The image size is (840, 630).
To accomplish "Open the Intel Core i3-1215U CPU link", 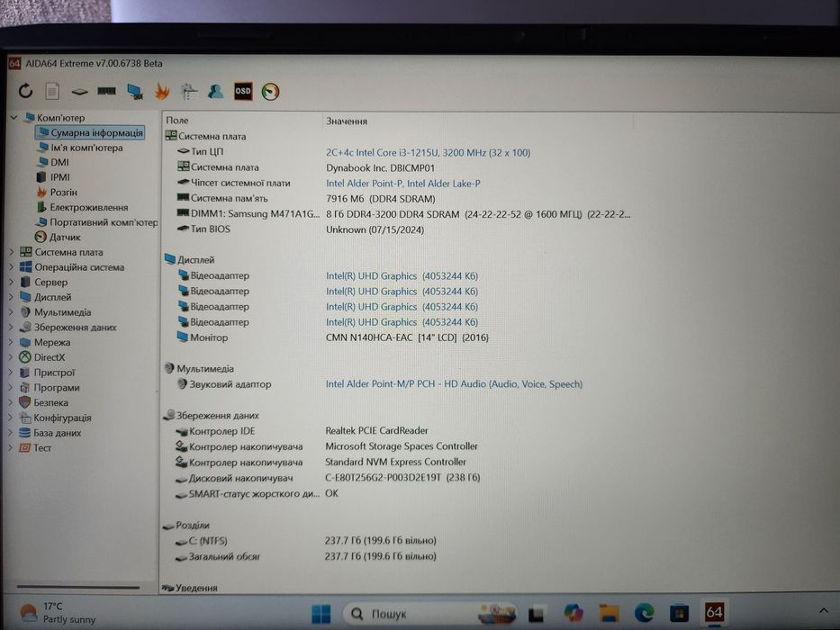I will [428, 153].
